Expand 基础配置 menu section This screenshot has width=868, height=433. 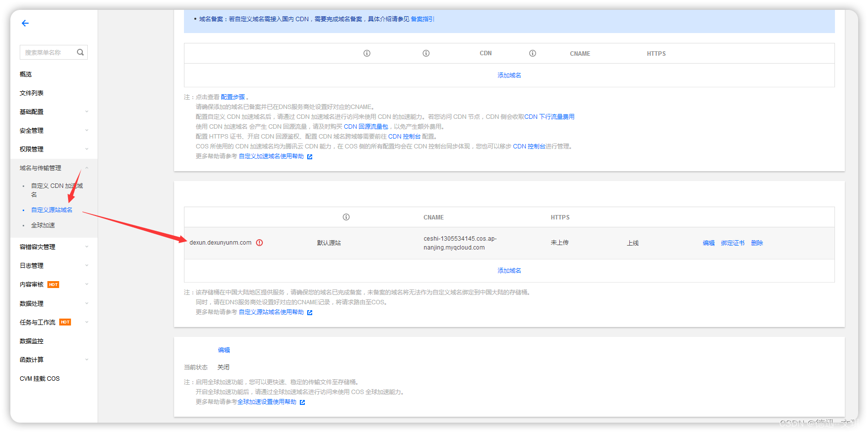pyautogui.click(x=54, y=112)
